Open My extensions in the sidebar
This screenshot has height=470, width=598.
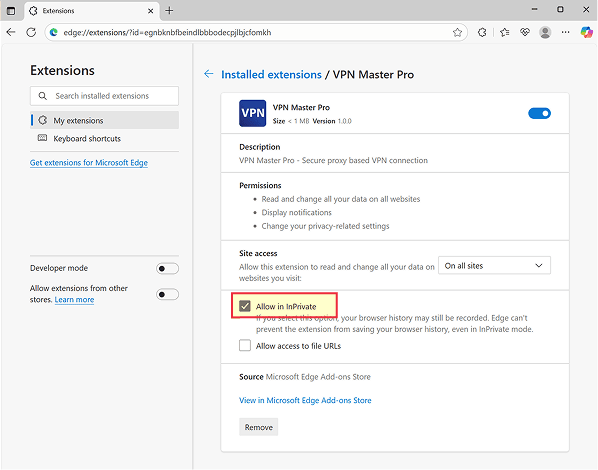pyautogui.click(x=104, y=121)
